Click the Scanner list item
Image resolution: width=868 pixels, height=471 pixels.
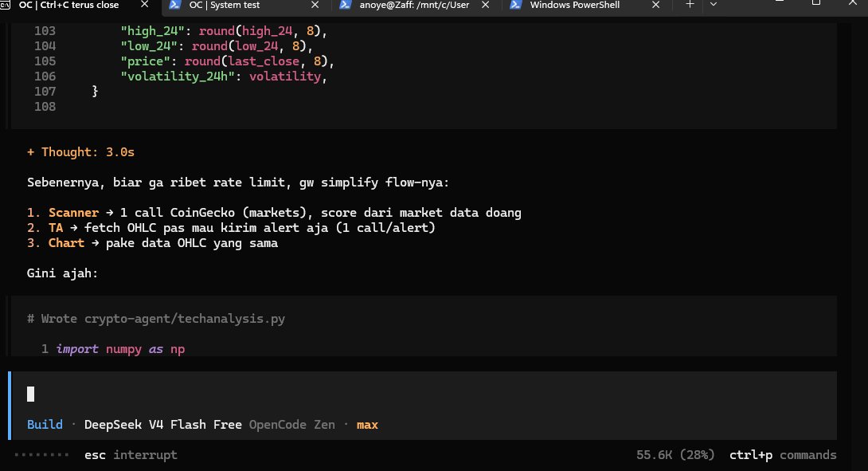click(x=274, y=213)
